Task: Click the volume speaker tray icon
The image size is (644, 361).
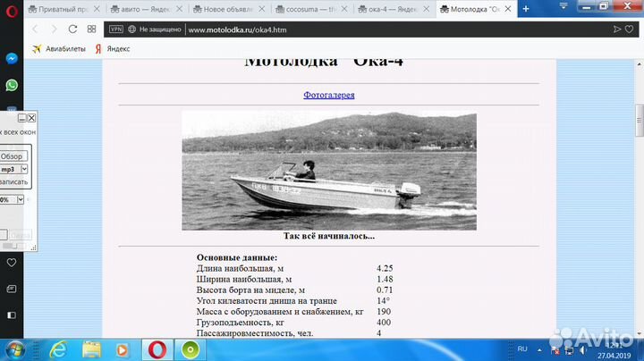Action: tap(582, 350)
